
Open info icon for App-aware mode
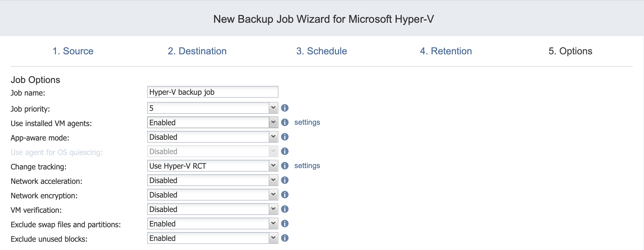pos(285,137)
